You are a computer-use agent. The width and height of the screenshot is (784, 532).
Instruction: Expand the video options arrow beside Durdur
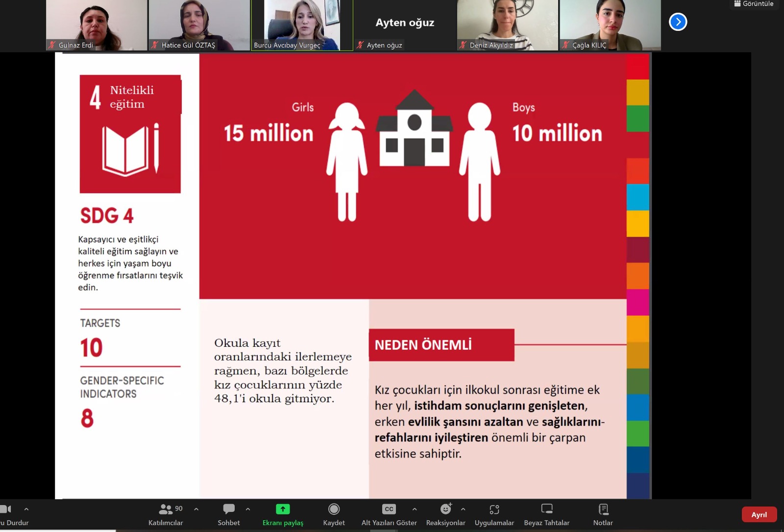click(26, 509)
